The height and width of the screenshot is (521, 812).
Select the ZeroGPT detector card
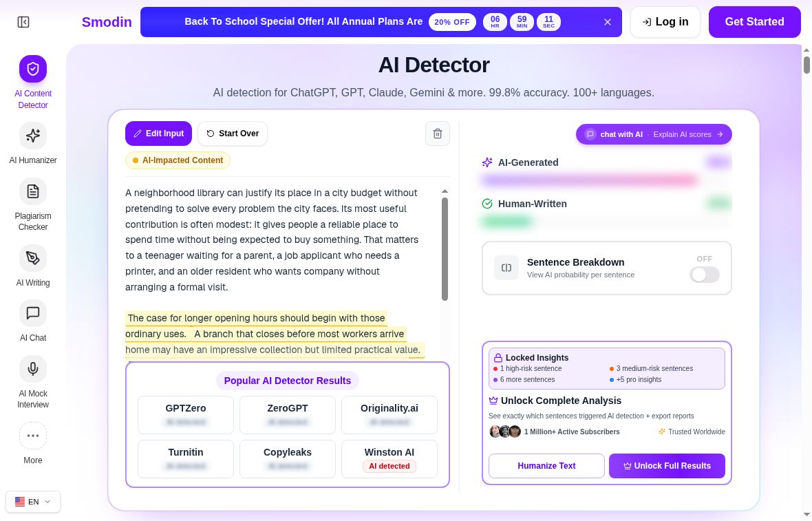click(x=288, y=415)
